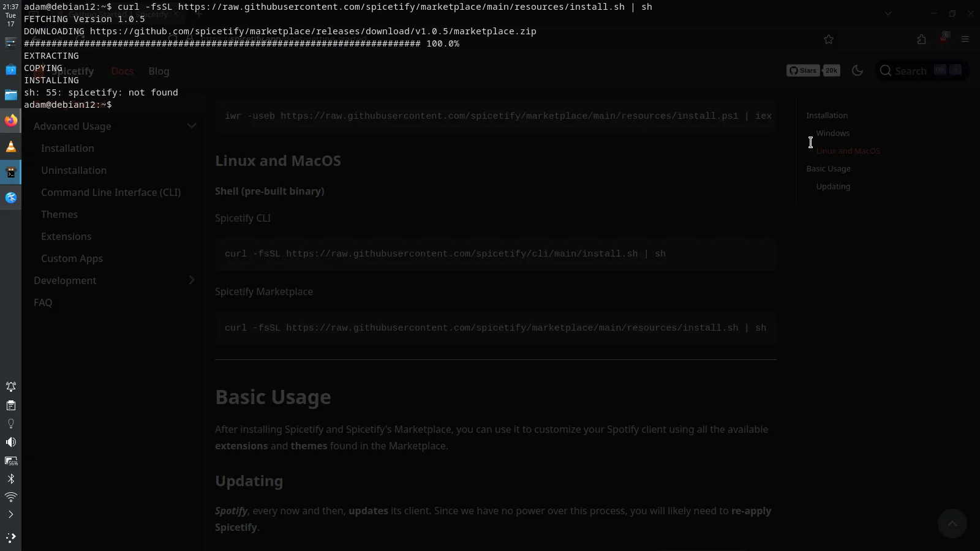Click the lightbulb tray icon
This screenshot has height=551, width=980.
10,424
